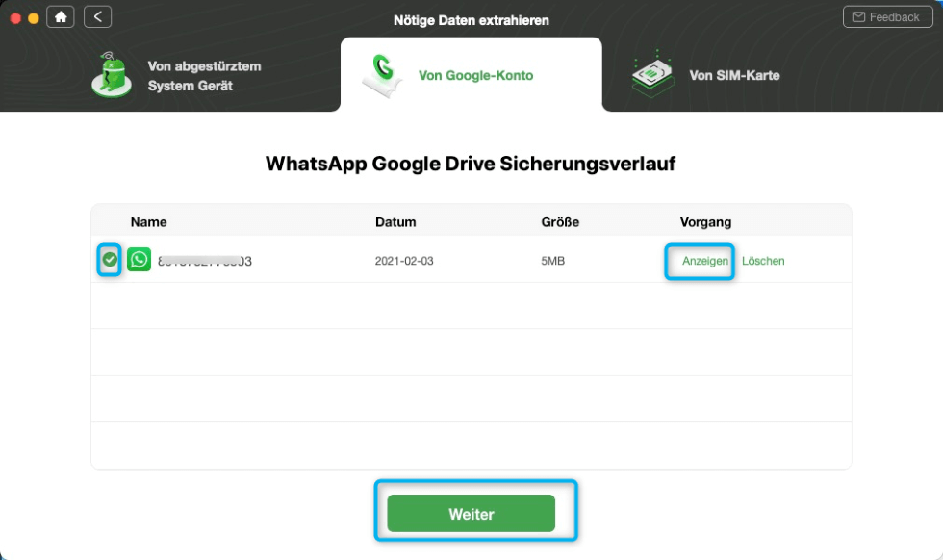Image resolution: width=943 pixels, height=560 pixels.
Task: Go back using the left arrow button
Action: [97, 17]
